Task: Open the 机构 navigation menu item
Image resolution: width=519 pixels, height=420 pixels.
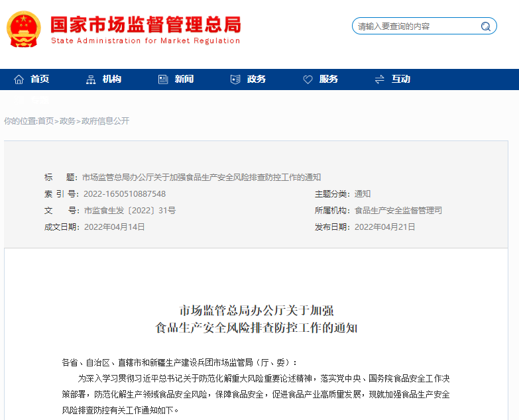Action: point(112,79)
